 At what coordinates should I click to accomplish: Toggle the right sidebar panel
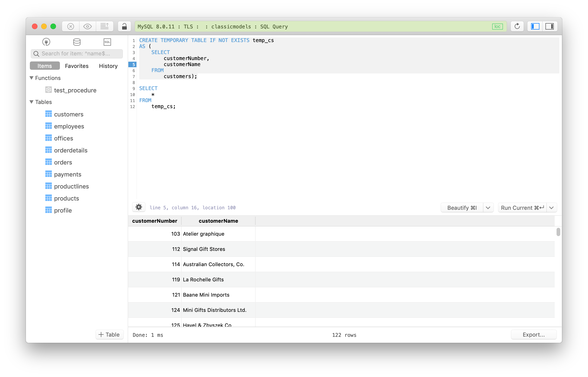pyautogui.click(x=550, y=26)
